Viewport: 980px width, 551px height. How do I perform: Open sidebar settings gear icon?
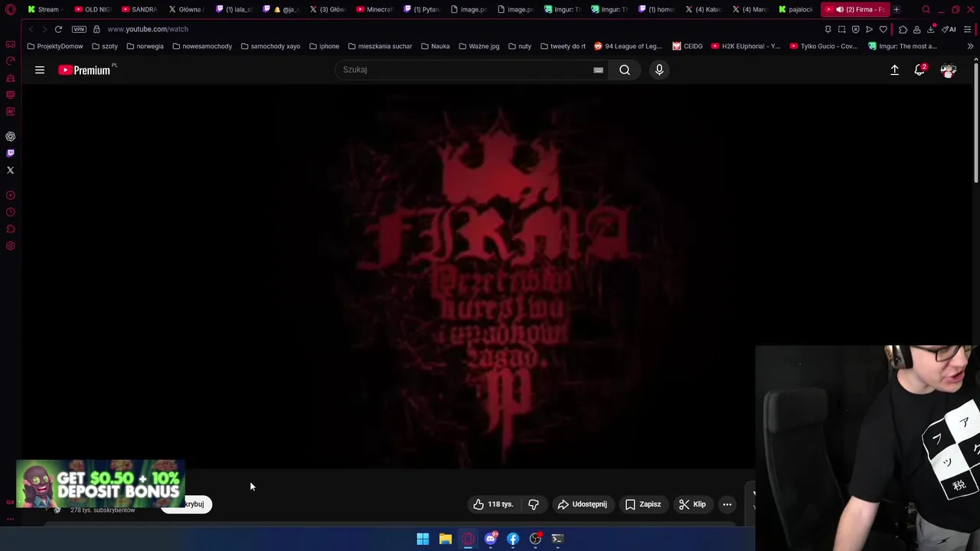(x=11, y=246)
